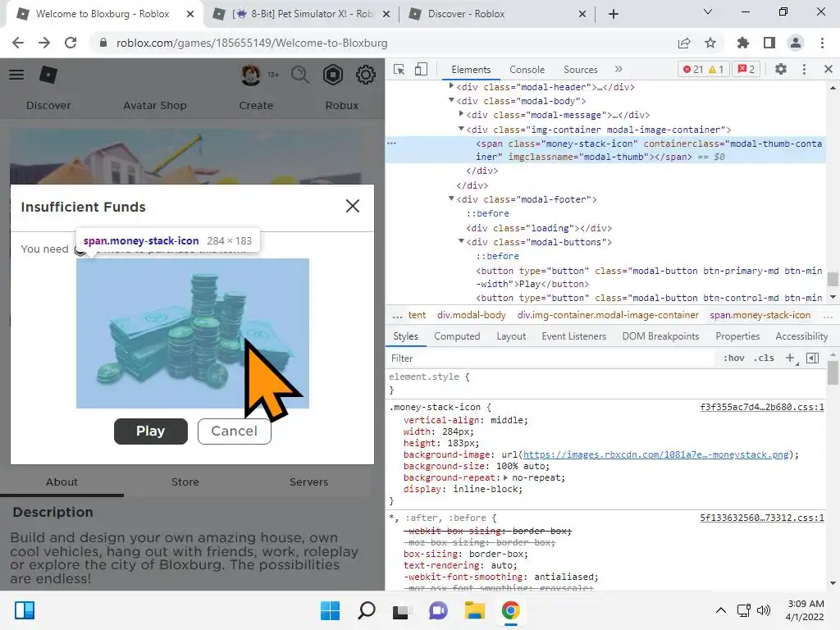Add new style rule plus icon

(791, 358)
